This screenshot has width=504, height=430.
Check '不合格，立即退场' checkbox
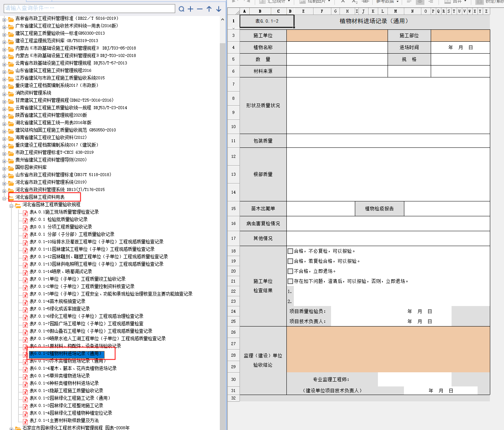(290, 271)
